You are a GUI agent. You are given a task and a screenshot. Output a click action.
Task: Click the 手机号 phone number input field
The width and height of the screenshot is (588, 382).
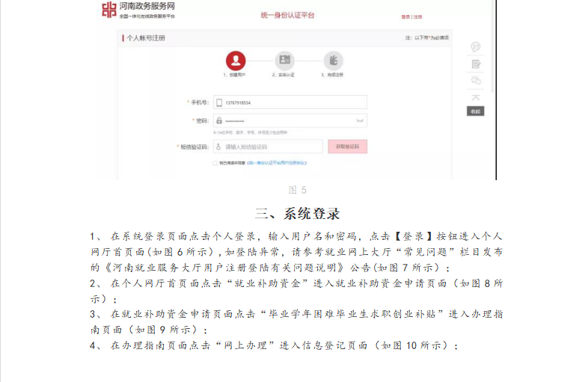[x=290, y=102]
